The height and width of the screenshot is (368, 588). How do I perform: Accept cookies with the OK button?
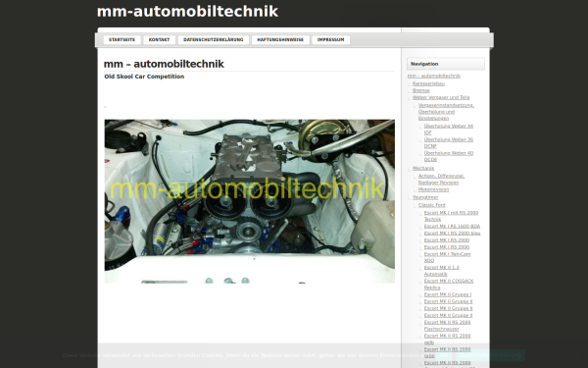coord(444,355)
